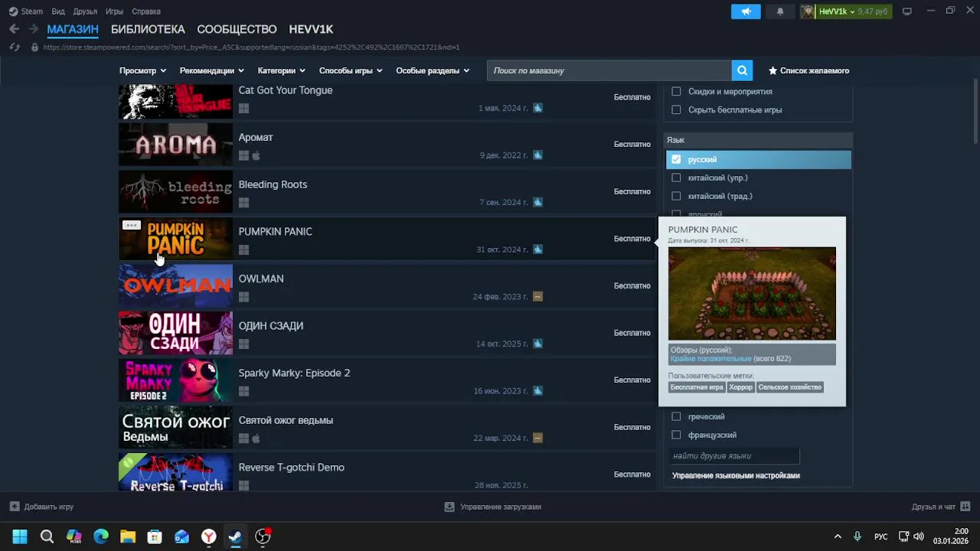Launch Microsoft Edge from taskbar
980x551 pixels.
101,536
